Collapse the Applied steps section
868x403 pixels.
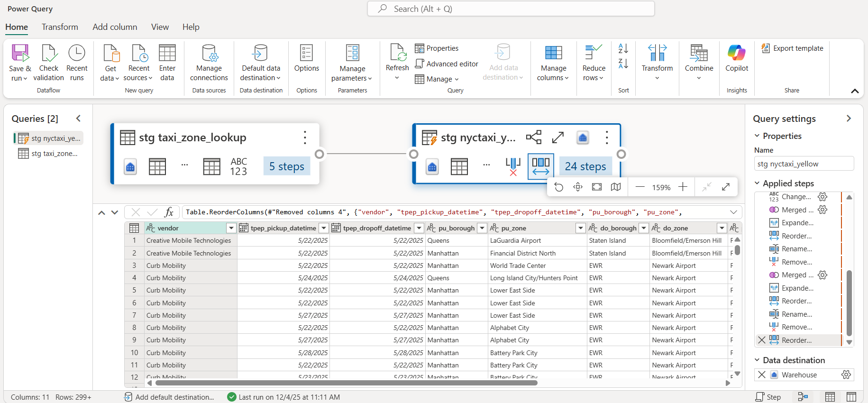pyautogui.click(x=757, y=183)
